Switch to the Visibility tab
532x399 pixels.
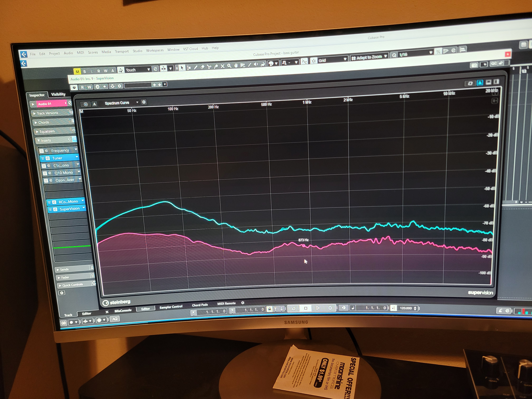58,94
